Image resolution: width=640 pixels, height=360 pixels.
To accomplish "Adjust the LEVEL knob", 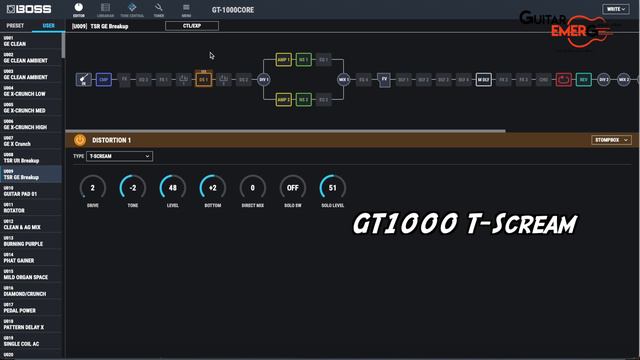I will 173,188.
